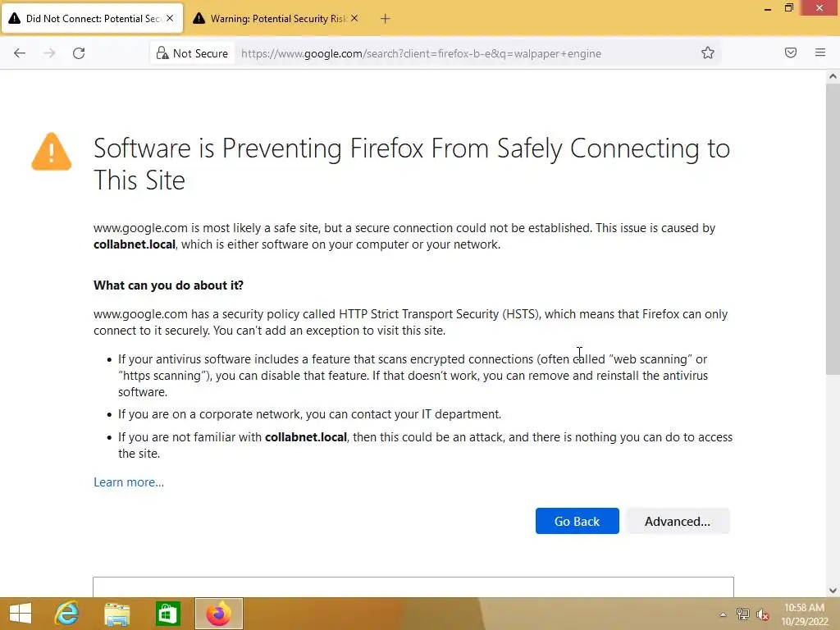
Task: Click the page title 'Software is Preventing Firefox'
Action: pos(412,164)
